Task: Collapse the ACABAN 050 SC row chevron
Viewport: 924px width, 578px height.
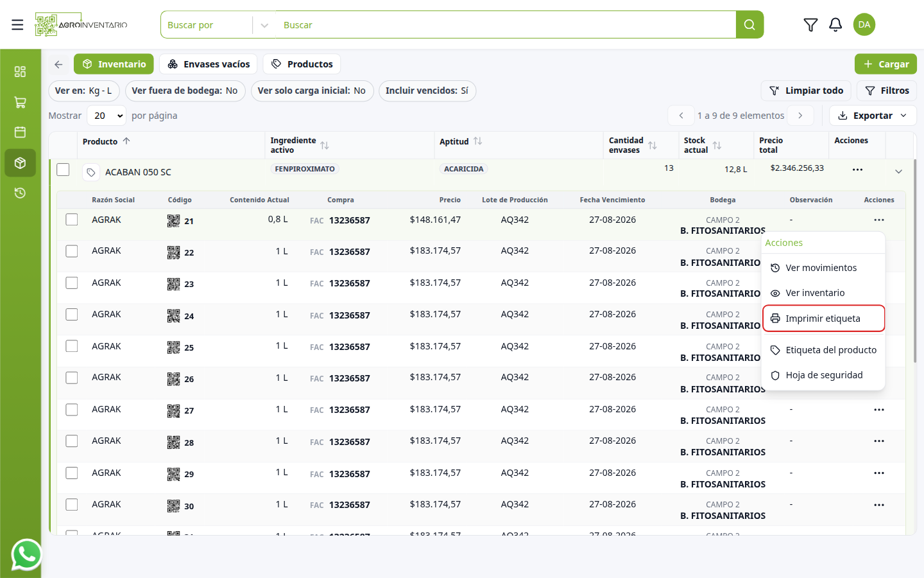Action: 898,171
